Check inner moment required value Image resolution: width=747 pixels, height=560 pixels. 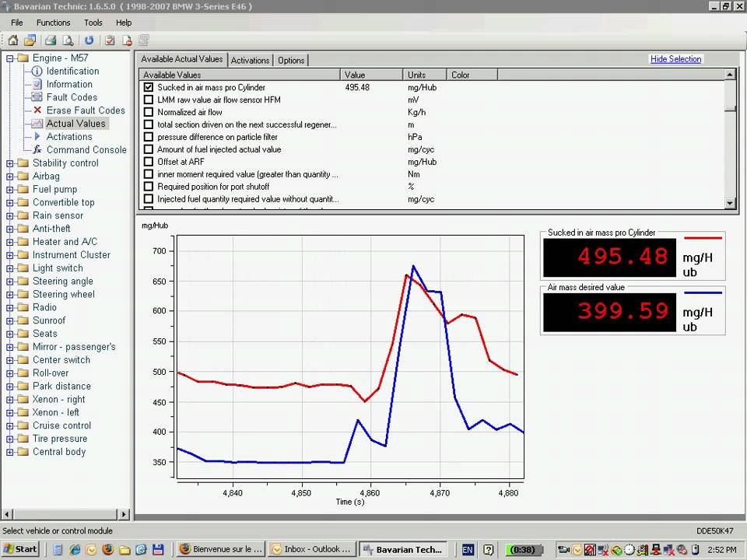coord(149,173)
